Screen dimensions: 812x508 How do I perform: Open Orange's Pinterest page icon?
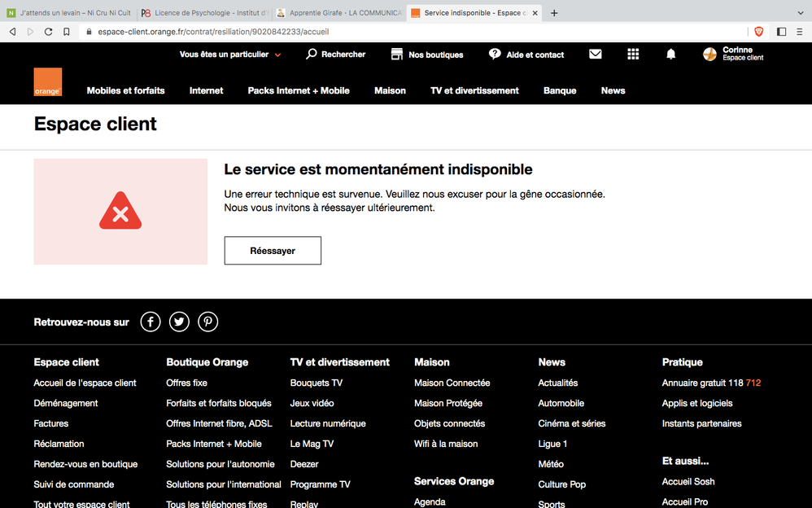(208, 322)
